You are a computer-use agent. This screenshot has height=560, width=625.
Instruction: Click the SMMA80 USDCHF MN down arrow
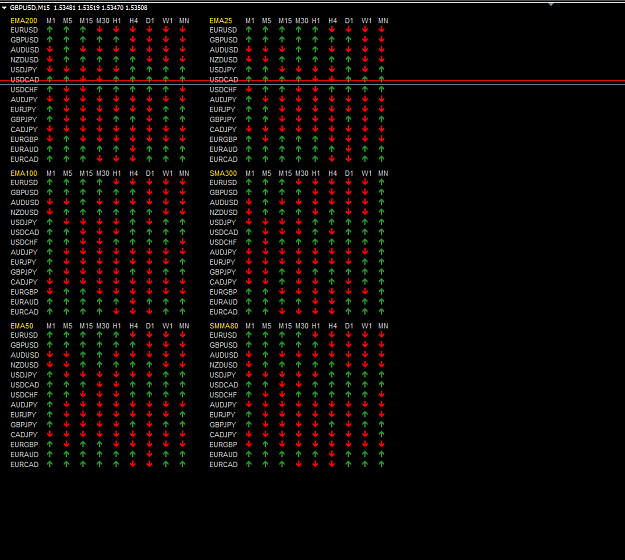click(x=381, y=394)
